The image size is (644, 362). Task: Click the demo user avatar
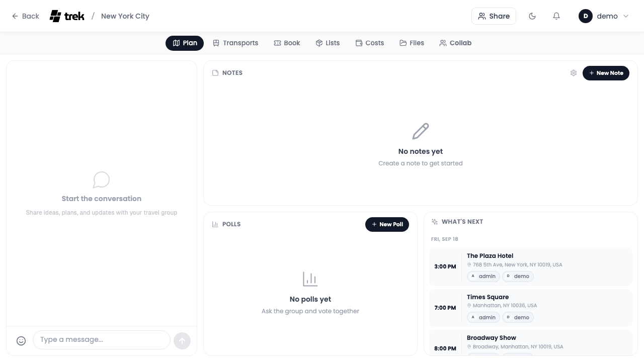click(586, 16)
